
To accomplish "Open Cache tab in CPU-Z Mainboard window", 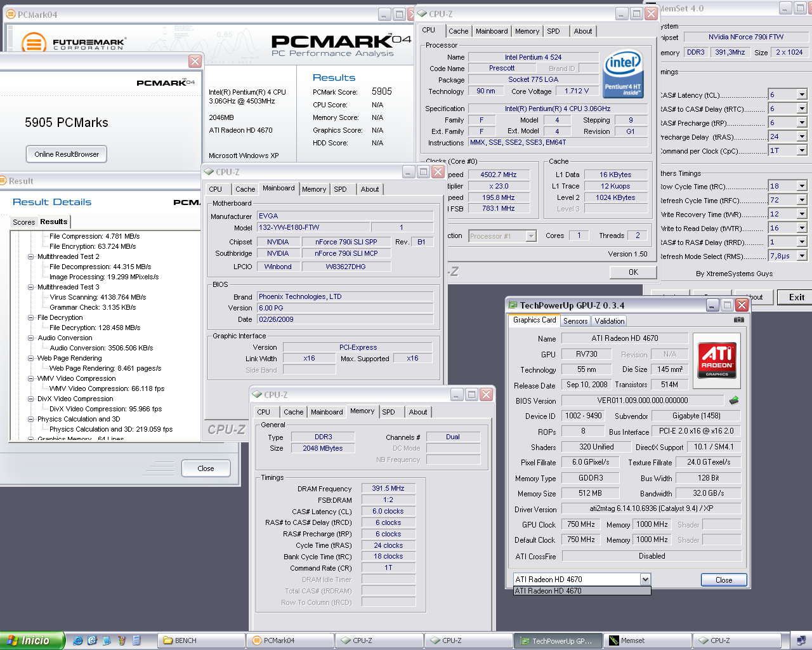I will (x=246, y=189).
